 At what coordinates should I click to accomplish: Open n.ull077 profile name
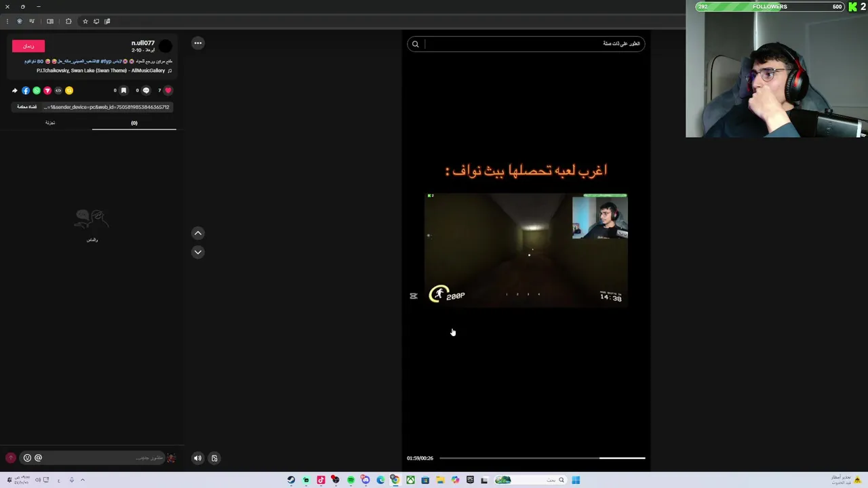[143, 43]
